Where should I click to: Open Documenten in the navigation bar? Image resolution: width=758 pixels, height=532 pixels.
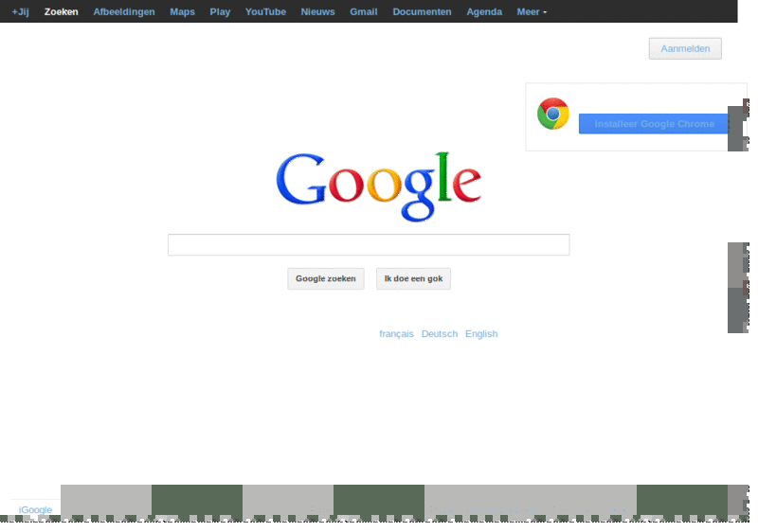(422, 11)
